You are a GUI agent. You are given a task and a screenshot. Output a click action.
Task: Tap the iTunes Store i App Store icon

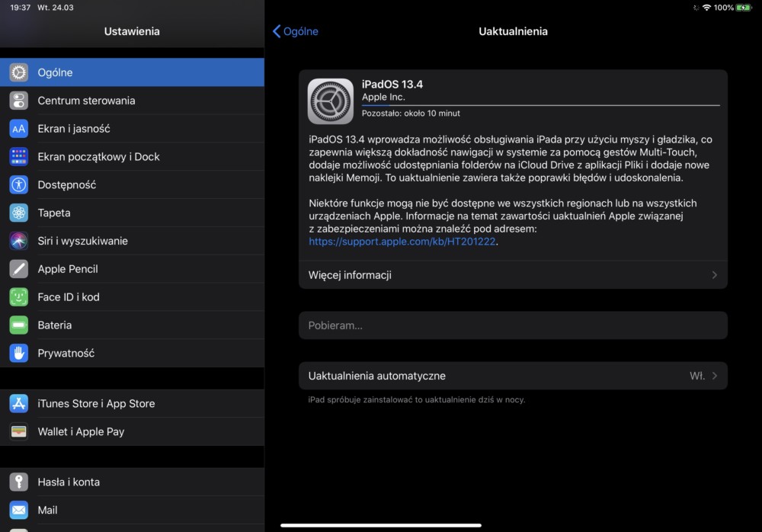pos(18,404)
